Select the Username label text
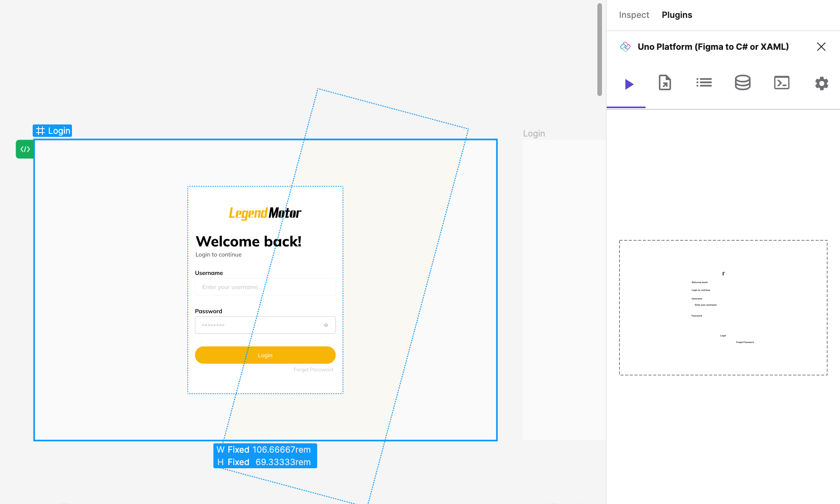The width and height of the screenshot is (840, 504). pyautogui.click(x=209, y=273)
